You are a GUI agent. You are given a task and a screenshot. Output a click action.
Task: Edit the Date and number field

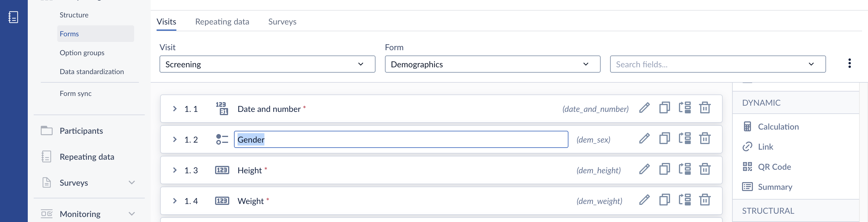click(x=644, y=108)
